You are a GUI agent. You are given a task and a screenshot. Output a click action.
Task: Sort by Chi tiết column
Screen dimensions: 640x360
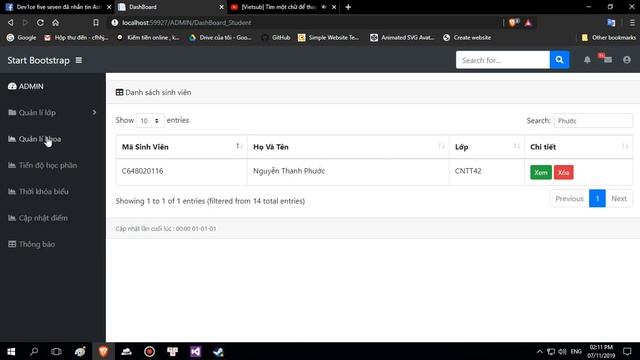tap(578, 147)
